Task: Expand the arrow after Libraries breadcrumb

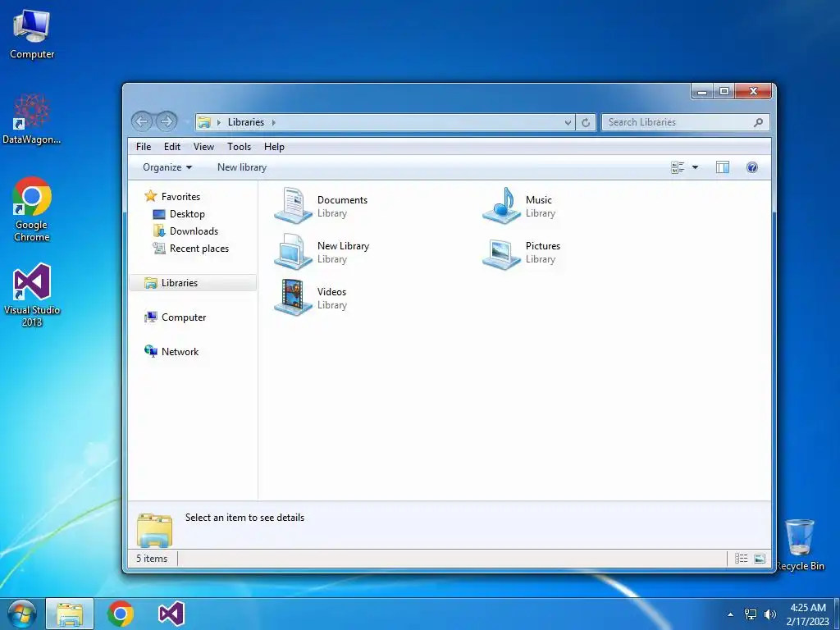Action: click(x=274, y=123)
